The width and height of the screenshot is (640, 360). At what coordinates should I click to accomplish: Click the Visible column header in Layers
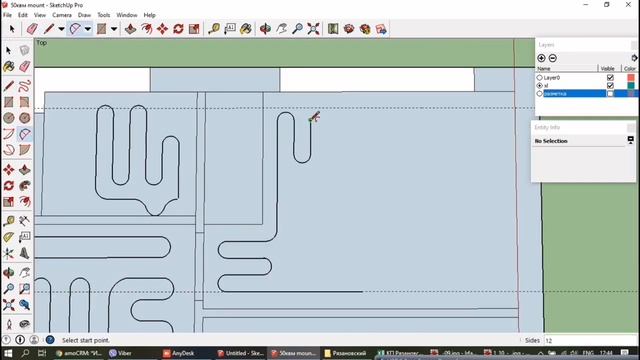coord(609,69)
